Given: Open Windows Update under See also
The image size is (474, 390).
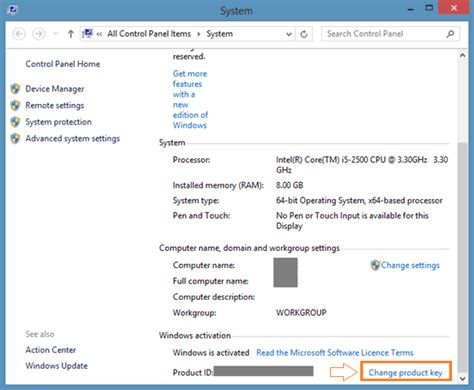Looking at the screenshot, I should (56, 366).
